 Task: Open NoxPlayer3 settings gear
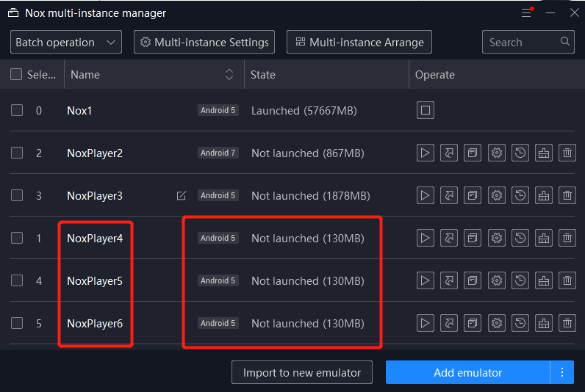tap(497, 195)
